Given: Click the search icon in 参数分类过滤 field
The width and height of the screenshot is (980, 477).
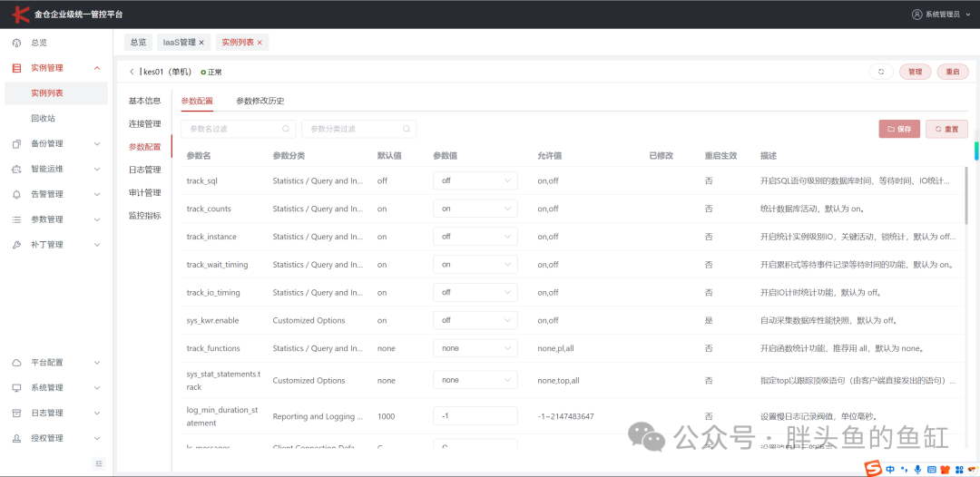Looking at the screenshot, I should [407, 129].
